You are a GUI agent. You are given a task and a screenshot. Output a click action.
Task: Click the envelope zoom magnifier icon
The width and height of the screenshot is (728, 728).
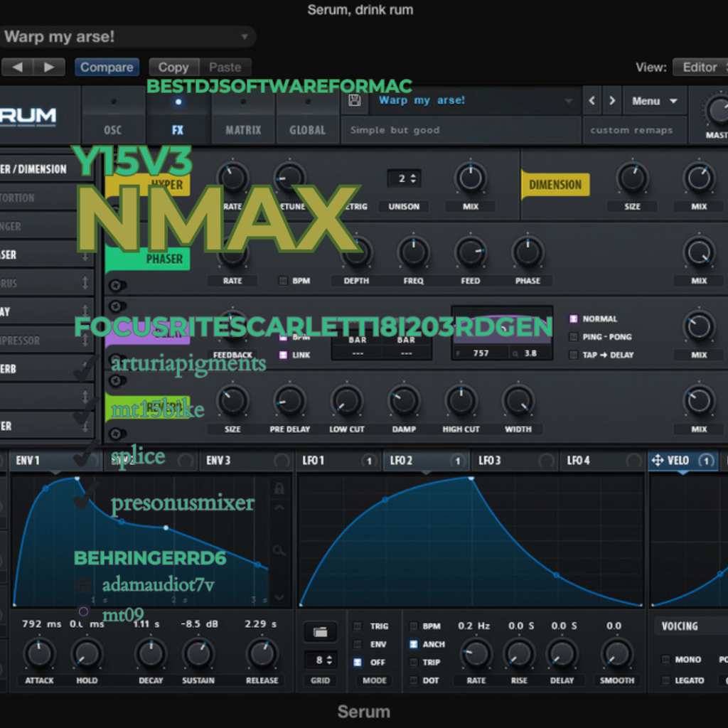[x=279, y=551]
